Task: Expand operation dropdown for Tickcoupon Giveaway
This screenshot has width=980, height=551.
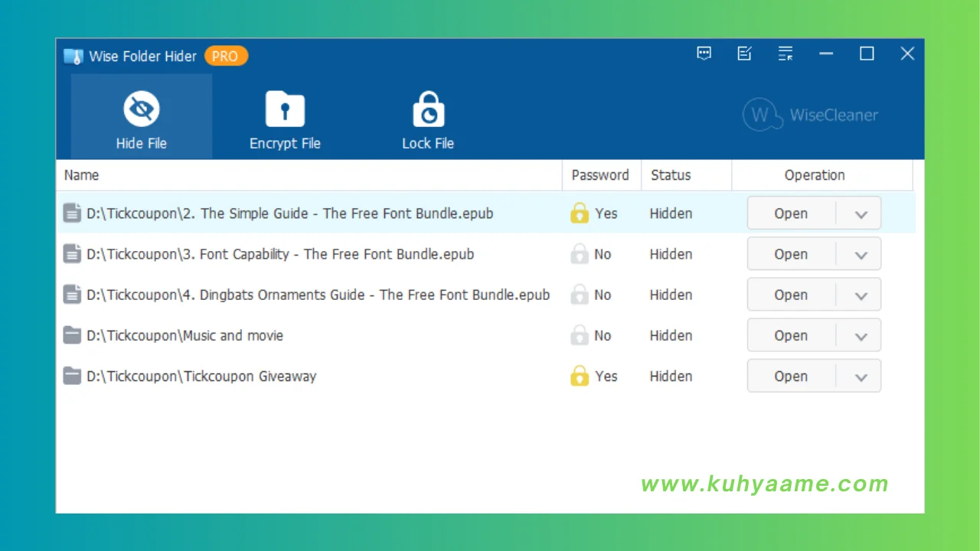Action: pos(861,377)
